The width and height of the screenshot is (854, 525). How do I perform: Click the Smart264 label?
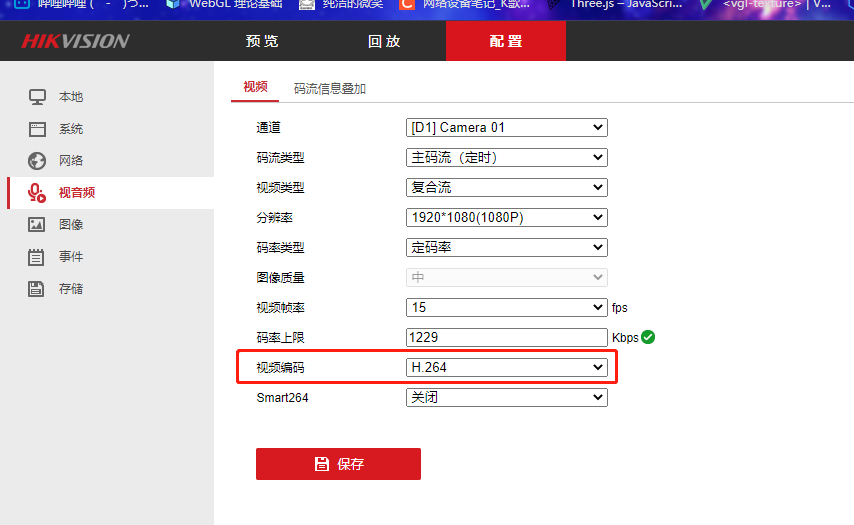[x=282, y=398]
